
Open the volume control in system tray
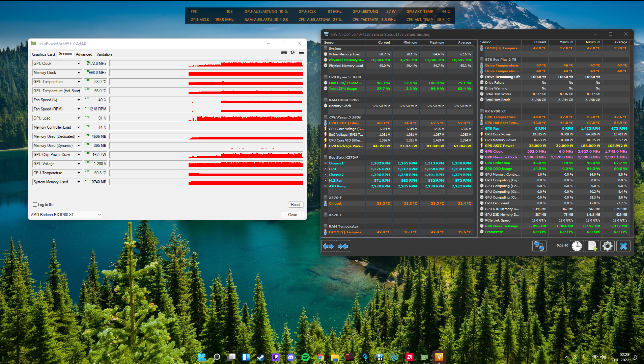pyautogui.click(x=603, y=357)
